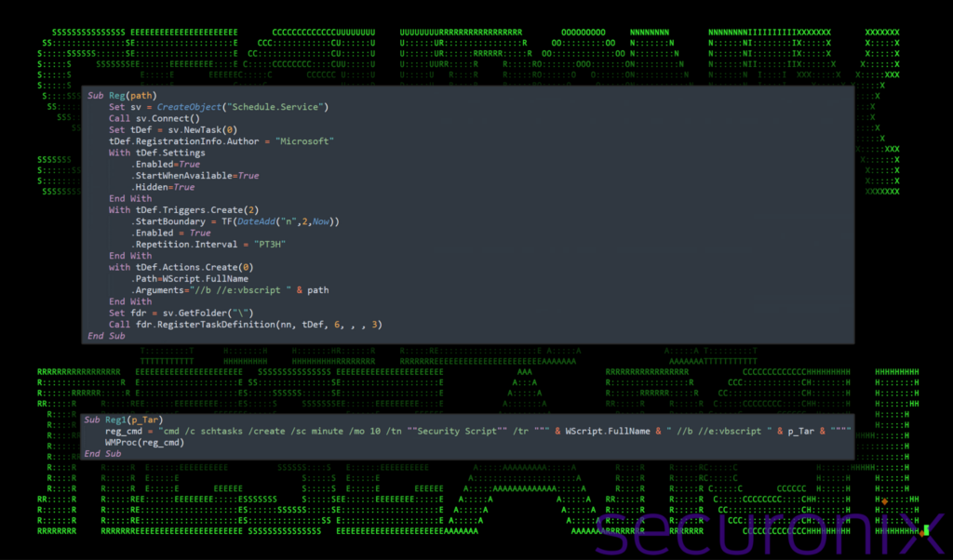This screenshot has height=560, width=953.
Task: Click the "fdr.RegisterTaskDefinition" call line
Action: (245, 324)
